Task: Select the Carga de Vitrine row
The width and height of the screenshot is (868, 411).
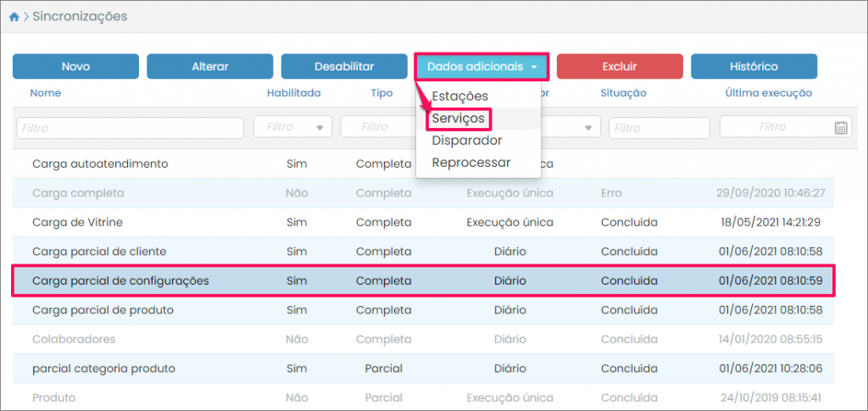Action: pos(424,222)
